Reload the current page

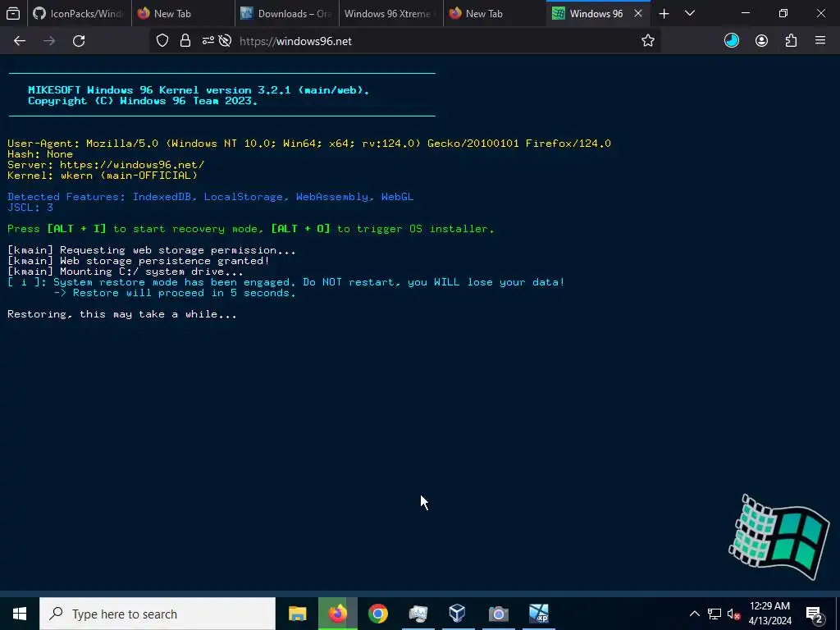[x=79, y=41]
